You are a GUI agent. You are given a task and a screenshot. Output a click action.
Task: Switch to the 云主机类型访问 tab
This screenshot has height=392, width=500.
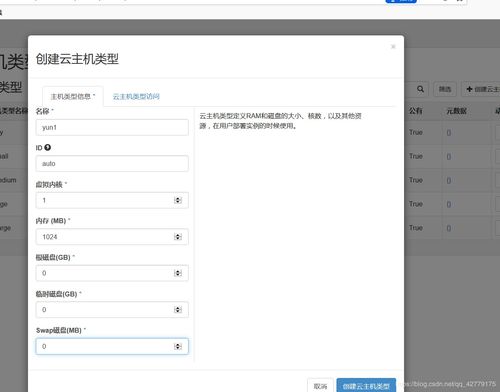136,96
